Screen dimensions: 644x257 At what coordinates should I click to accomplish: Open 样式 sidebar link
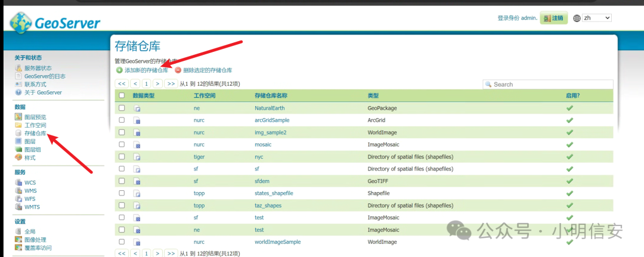pos(30,157)
